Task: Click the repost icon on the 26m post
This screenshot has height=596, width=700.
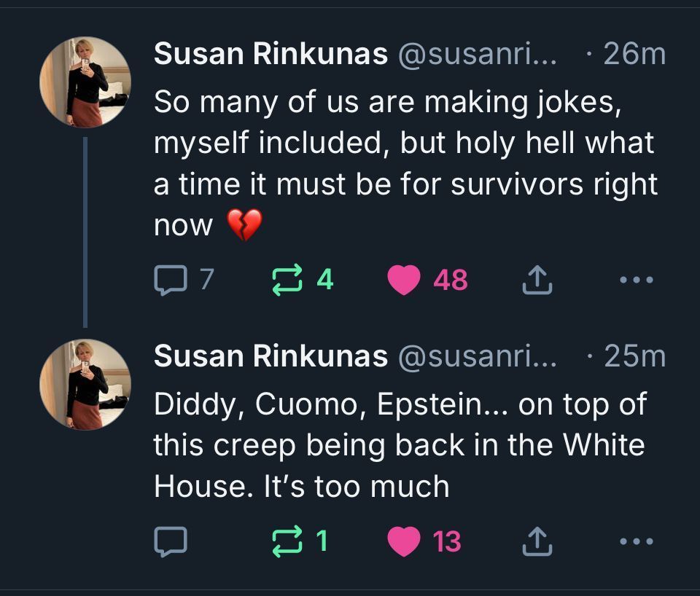Action: click(287, 280)
